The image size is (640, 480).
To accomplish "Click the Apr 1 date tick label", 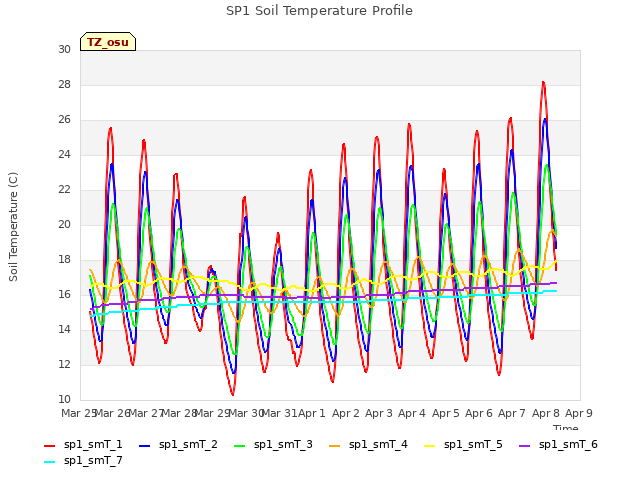I will point(312,413).
